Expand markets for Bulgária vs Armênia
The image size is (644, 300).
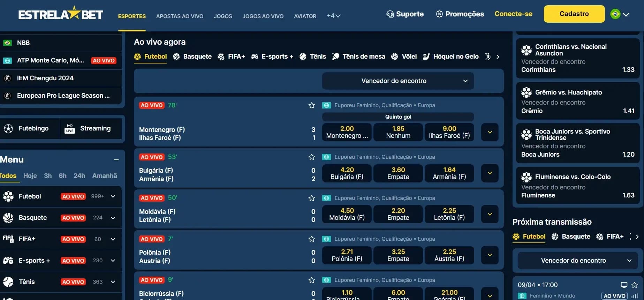click(x=490, y=173)
